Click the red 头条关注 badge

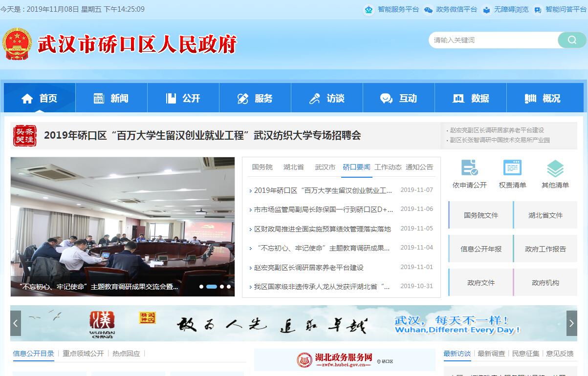point(24,136)
